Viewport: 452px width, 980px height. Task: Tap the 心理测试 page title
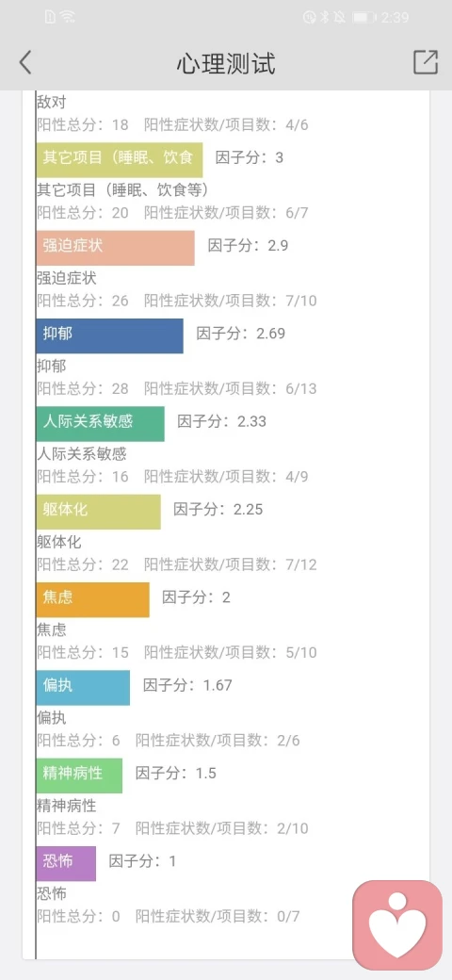225,63
